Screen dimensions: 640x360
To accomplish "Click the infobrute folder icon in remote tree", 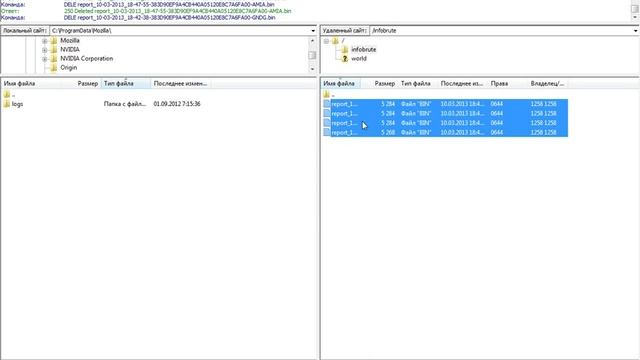I will 345,50.
